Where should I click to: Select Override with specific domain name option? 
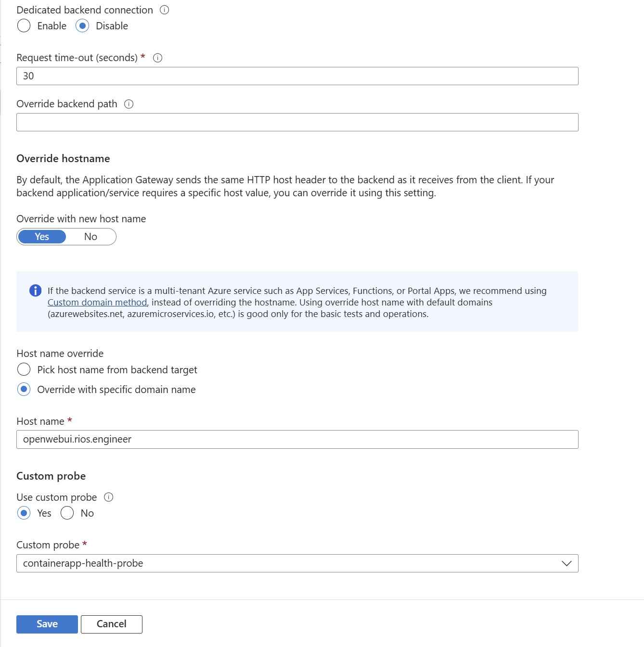[x=24, y=389]
